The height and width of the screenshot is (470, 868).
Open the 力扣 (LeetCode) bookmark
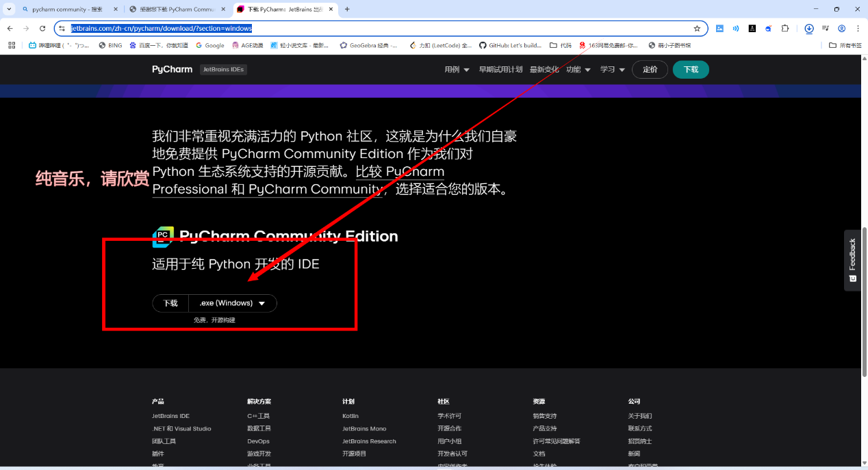tap(441, 45)
